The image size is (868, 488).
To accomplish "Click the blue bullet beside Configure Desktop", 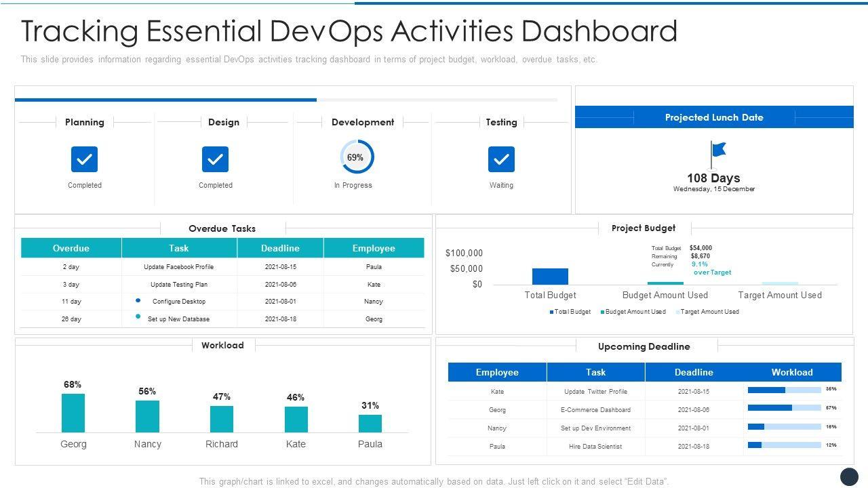I will [x=138, y=300].
